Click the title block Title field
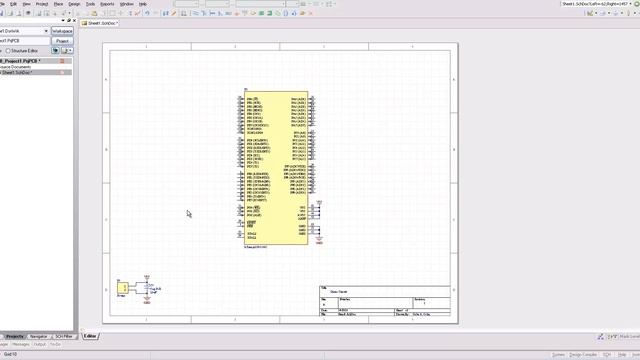The image size is (640, 360). click(385, 291)
